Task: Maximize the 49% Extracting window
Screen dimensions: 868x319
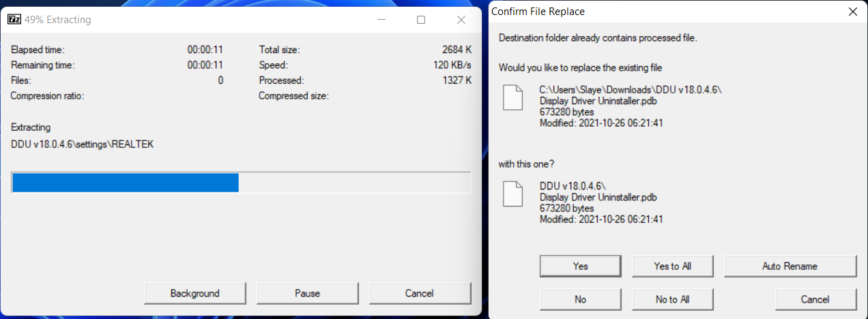Action: tap(421, 20)
